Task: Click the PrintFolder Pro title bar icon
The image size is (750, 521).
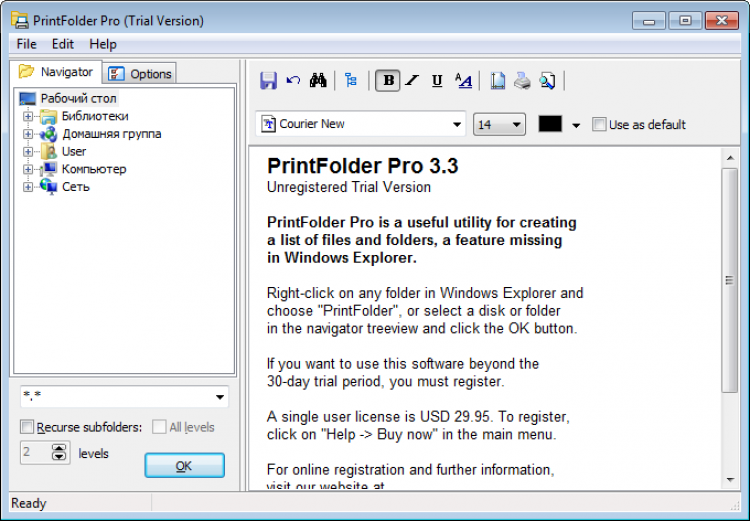Action: coord(20,21)
